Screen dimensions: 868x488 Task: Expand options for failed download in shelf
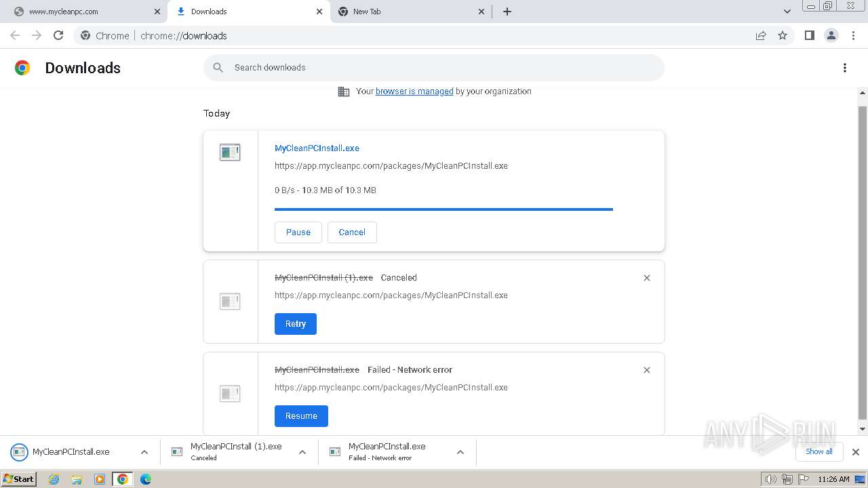click(x=460, y=452)
